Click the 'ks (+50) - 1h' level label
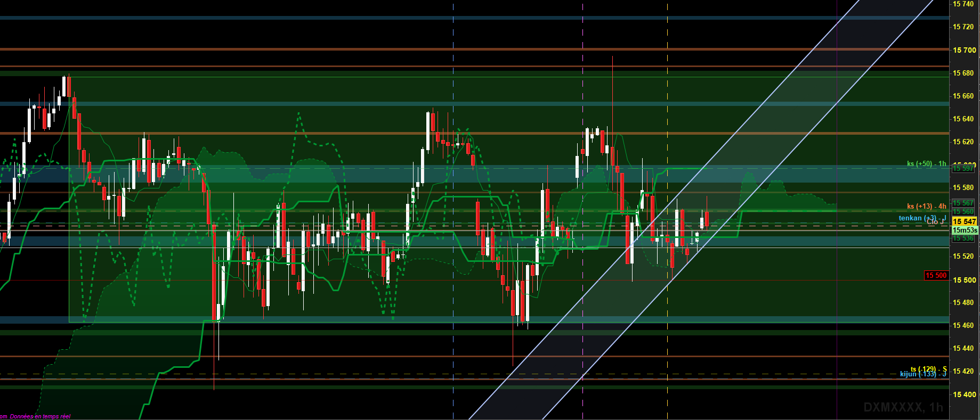 927,164
